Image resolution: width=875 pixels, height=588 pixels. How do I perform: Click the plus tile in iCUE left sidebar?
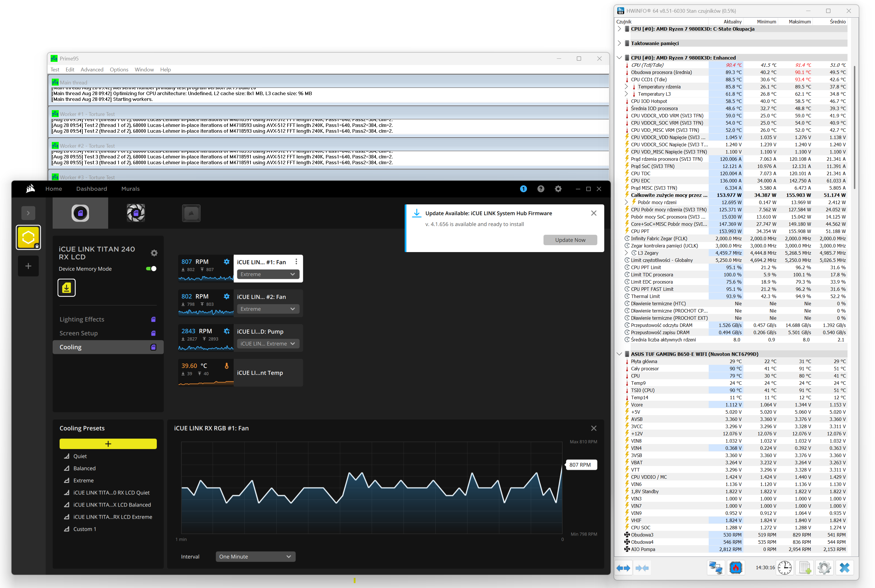tap(28, 266)
